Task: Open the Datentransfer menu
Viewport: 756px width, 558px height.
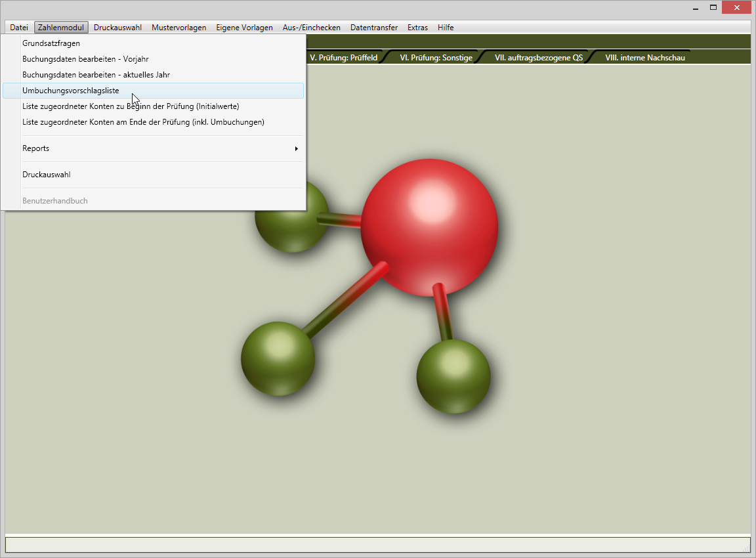Action: click(373, 28)
